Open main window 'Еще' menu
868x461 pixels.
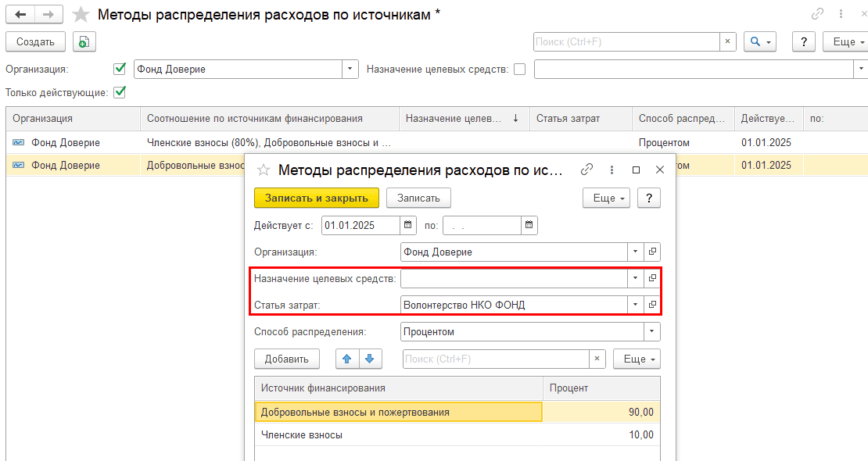tap(848, 42)
